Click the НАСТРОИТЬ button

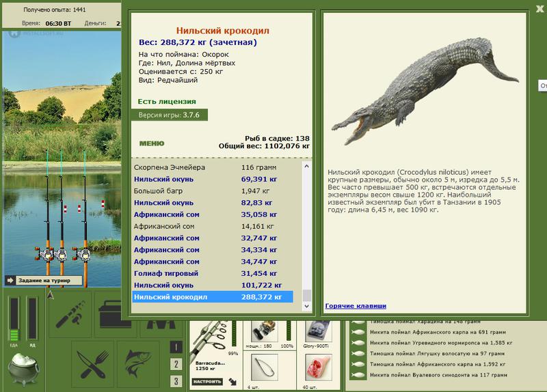point(207,382)
